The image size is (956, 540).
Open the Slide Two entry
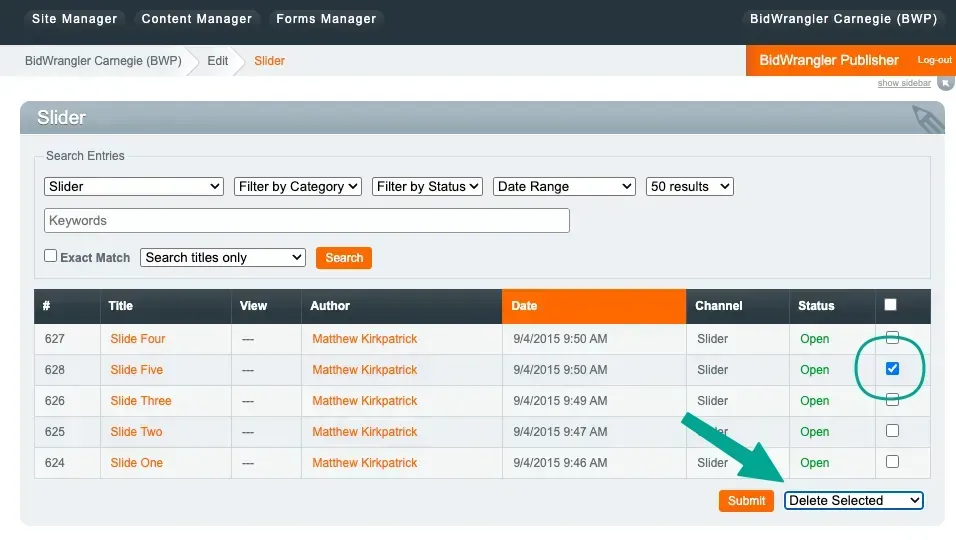pos(136,432)
